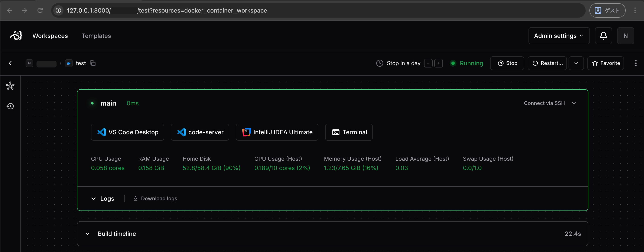The image size is (644, 252).
Task: Stop the running workspace
Action: pyautogui.click(x=507, y=63)
